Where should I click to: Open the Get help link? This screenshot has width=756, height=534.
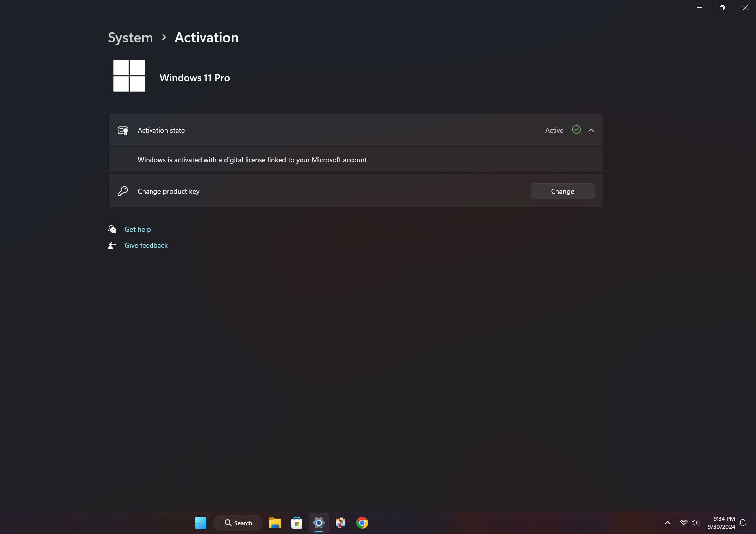138,229
